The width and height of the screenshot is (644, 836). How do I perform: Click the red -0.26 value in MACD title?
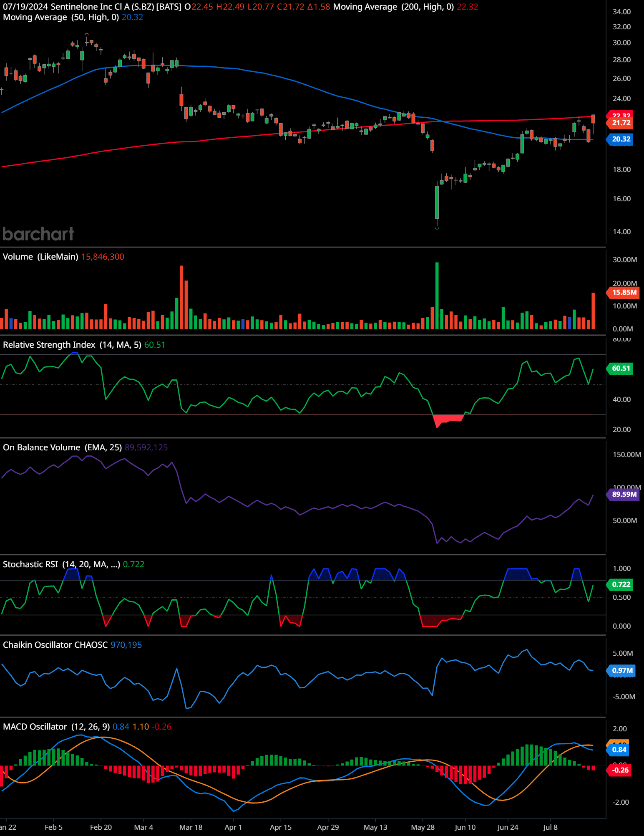(162, 727)
